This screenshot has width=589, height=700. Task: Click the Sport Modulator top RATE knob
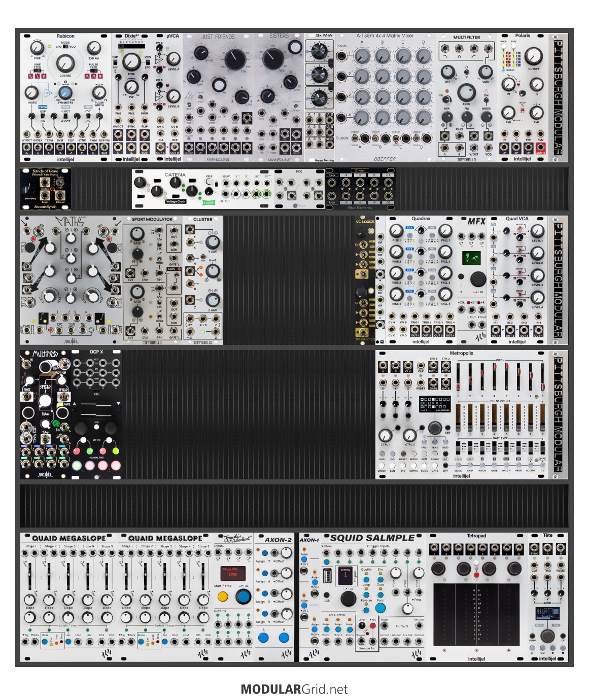click(x=136, y=234)
